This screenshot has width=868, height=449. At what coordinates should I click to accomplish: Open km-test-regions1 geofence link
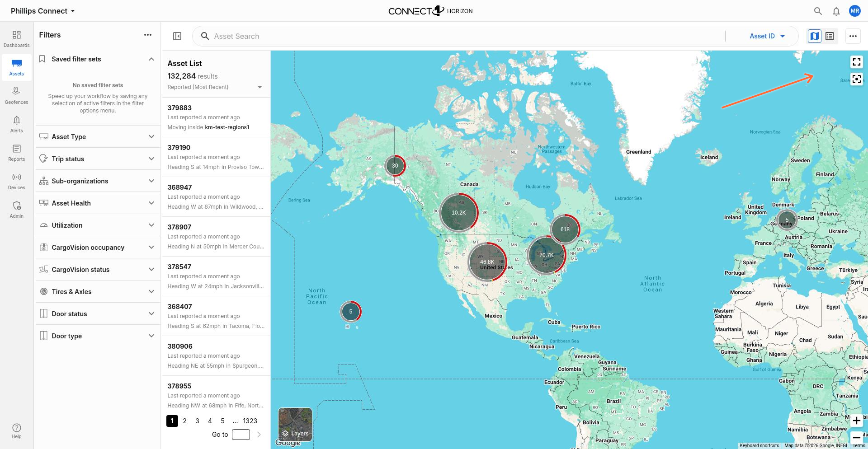point(227,127)
